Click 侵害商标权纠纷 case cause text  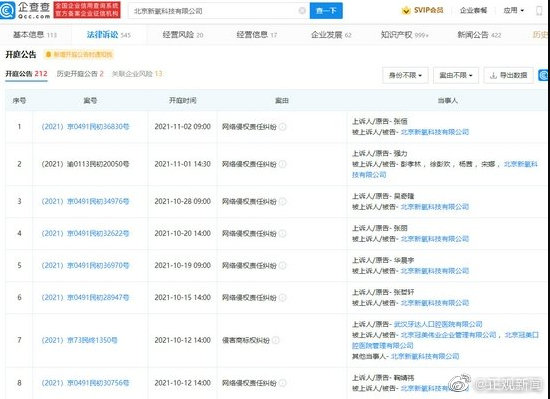(x=246, y=340)
